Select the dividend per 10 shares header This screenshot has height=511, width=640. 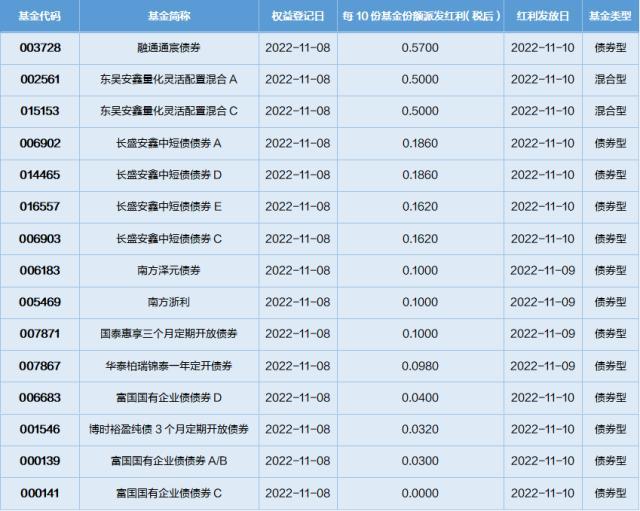(x=420, y=16)
